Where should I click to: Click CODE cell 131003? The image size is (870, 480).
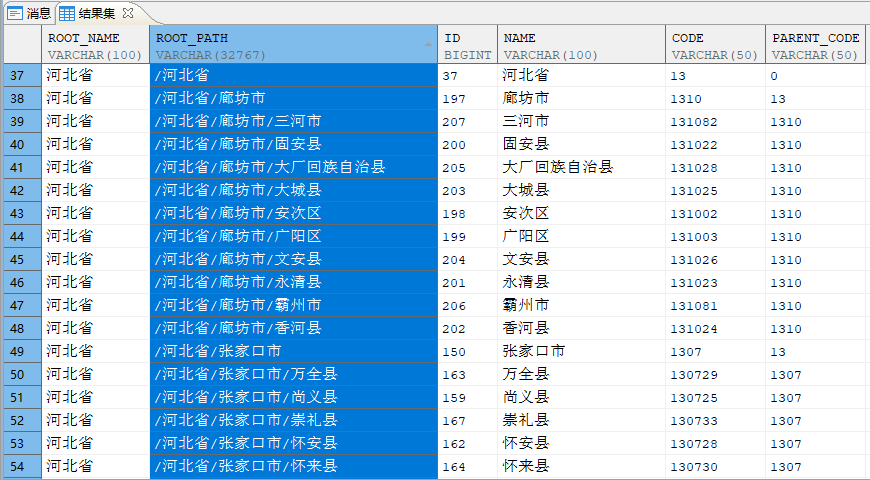click(715, 236)
